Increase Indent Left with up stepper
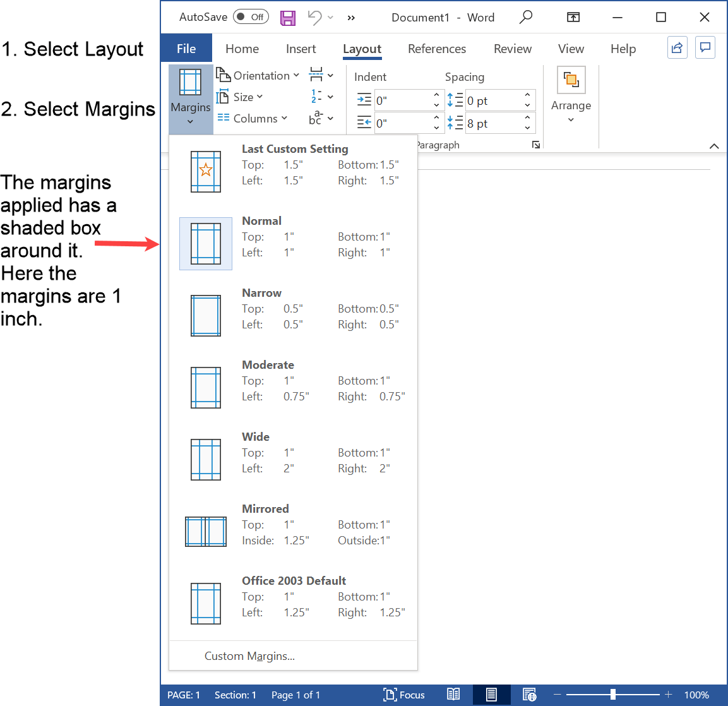Viewport: 728px width, 706px height. 436,95
